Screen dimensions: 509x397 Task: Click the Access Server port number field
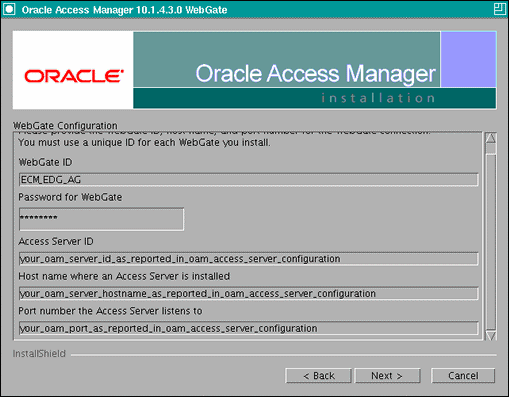(249, 328)
